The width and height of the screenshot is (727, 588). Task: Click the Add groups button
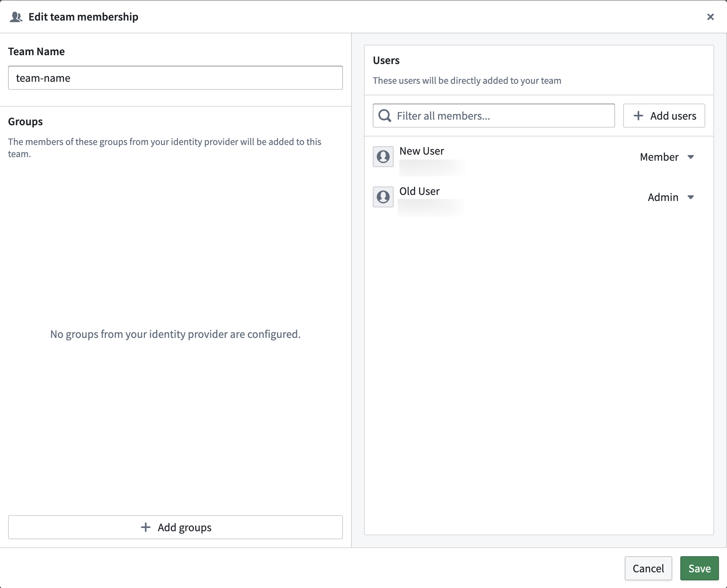(176, 527)
